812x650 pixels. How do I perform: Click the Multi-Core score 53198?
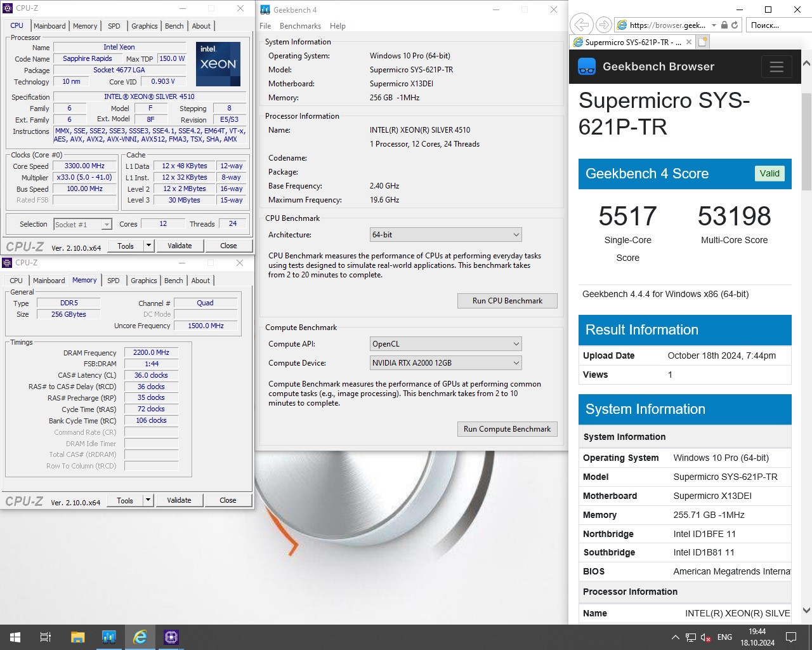coord(734,216)
